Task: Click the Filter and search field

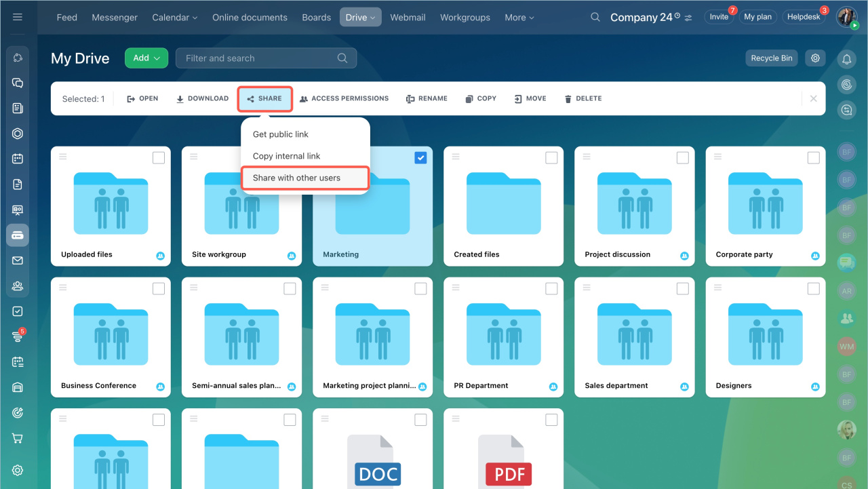Action: pos(258,58)
